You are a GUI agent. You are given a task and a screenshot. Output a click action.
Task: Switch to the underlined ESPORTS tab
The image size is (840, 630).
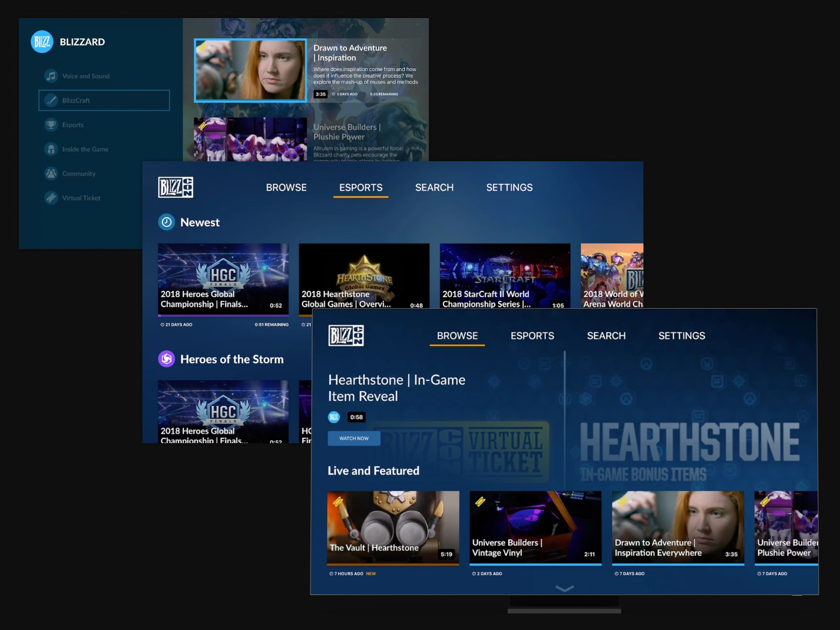[x=361, y=188]
